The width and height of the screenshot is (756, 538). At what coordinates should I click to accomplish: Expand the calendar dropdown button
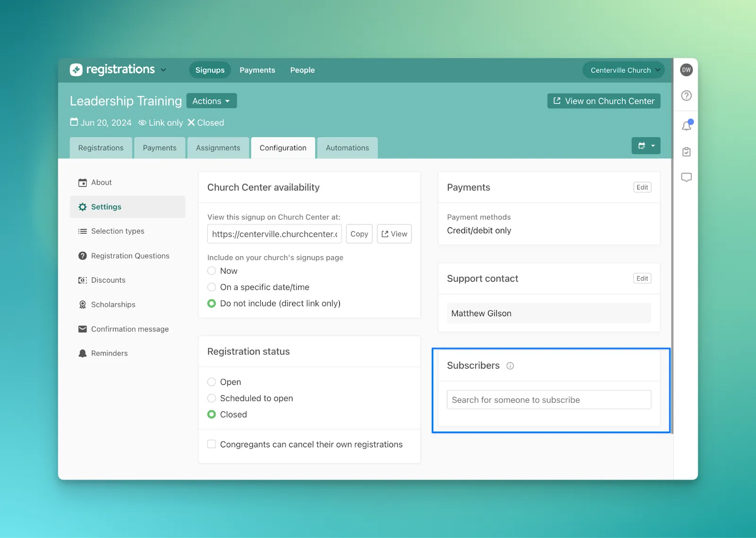(x=646, y=146)
